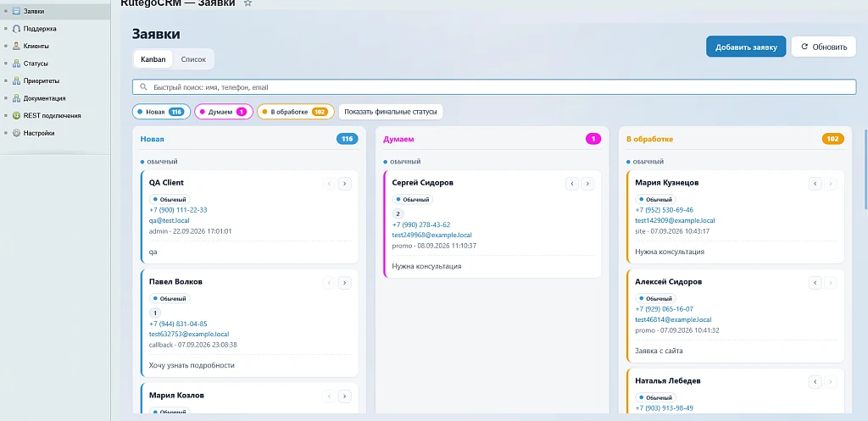Click the vertical page scrollbar

[865, 169]
